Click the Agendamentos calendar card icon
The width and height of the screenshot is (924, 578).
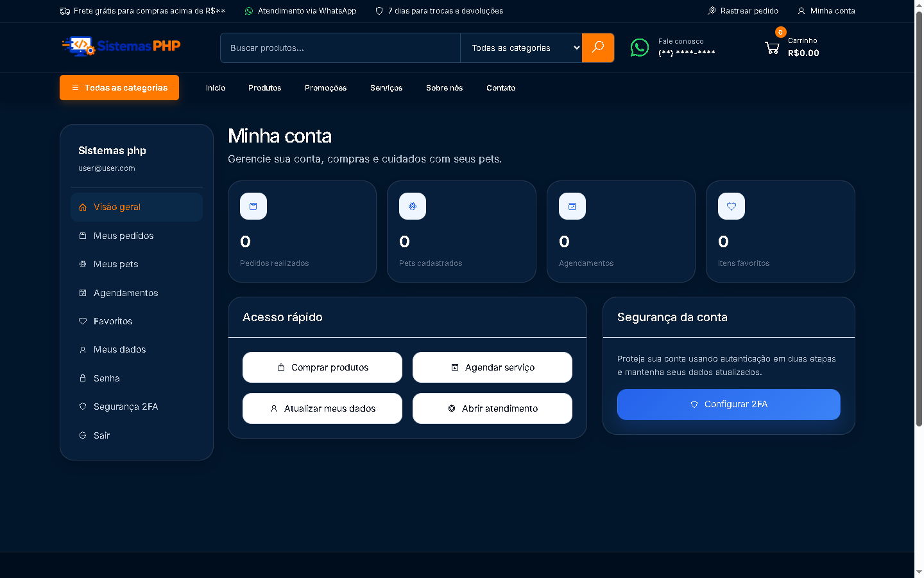[x=572, y=206]
